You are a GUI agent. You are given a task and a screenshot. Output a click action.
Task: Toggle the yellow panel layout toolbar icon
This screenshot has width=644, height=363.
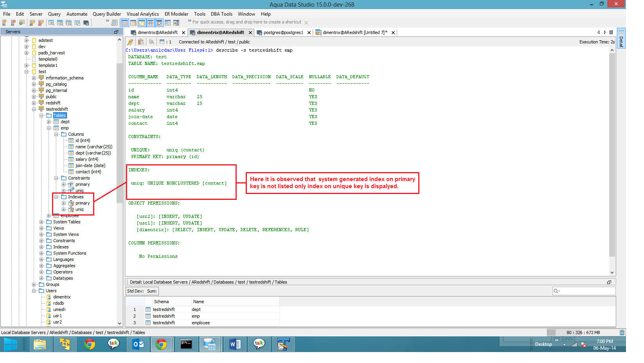[x=142, y=23]
